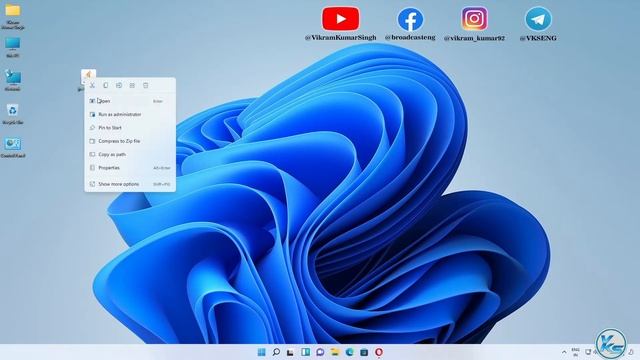
Task: Click the Delete trash icon in the context menu
Action: [x=145, y=85]
